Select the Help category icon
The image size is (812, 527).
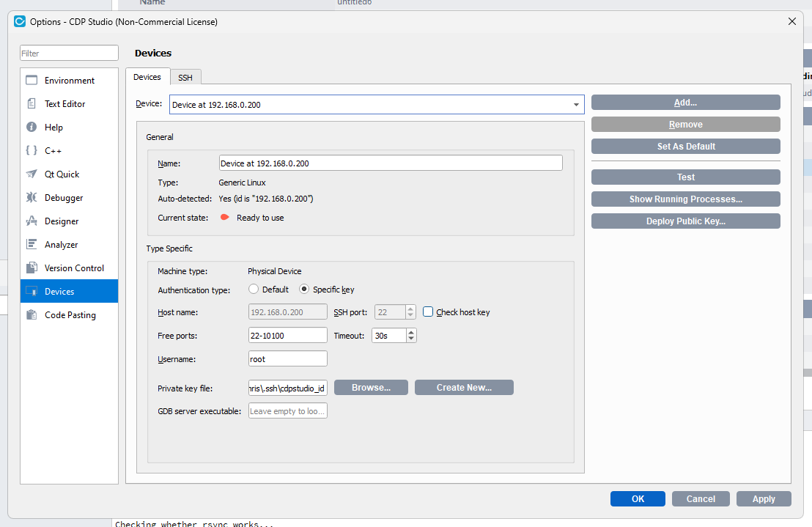tap(32, 127)
